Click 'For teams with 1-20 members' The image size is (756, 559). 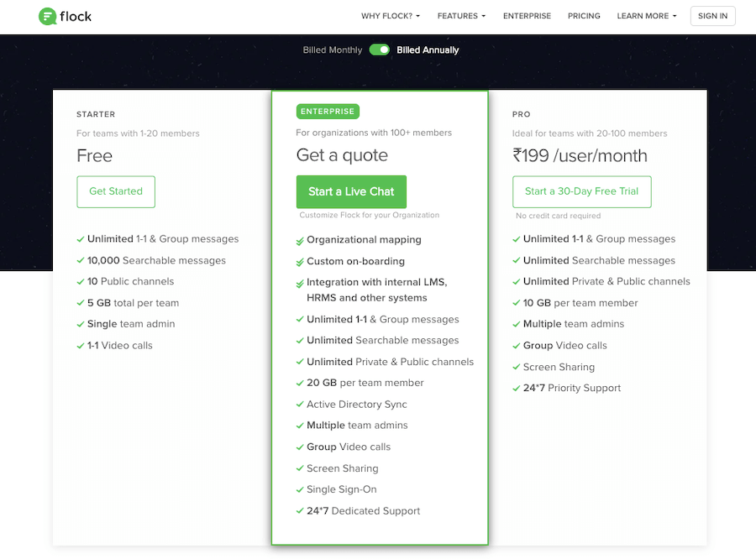pyautogui.click(x=138, y=133)
